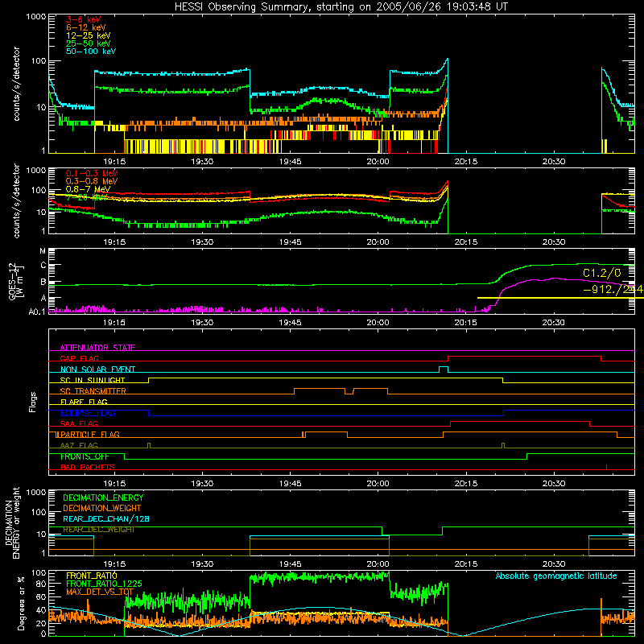The width and height of the screenshot is (644, 644).
Task: Select the 6-12 keV legend label
Action: click(x=85, y=27)
